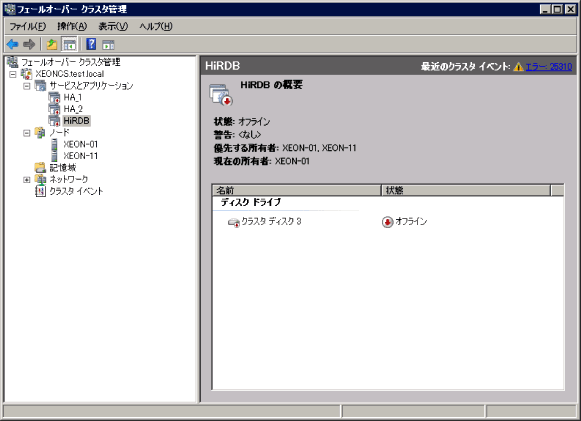Sort by the 状態 column header
The image size is (581, 421).
tap(466, 190)
